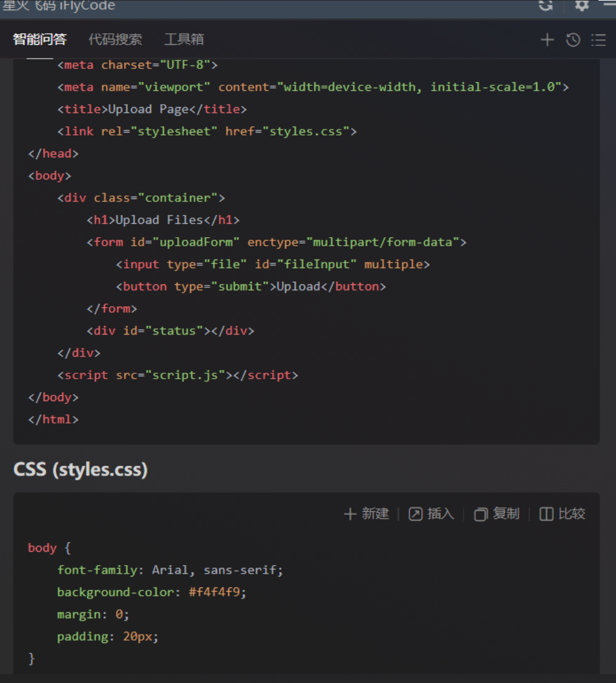The image size is (616, 683).
Task: Open the list menu icon
Action: coord(598,40)
